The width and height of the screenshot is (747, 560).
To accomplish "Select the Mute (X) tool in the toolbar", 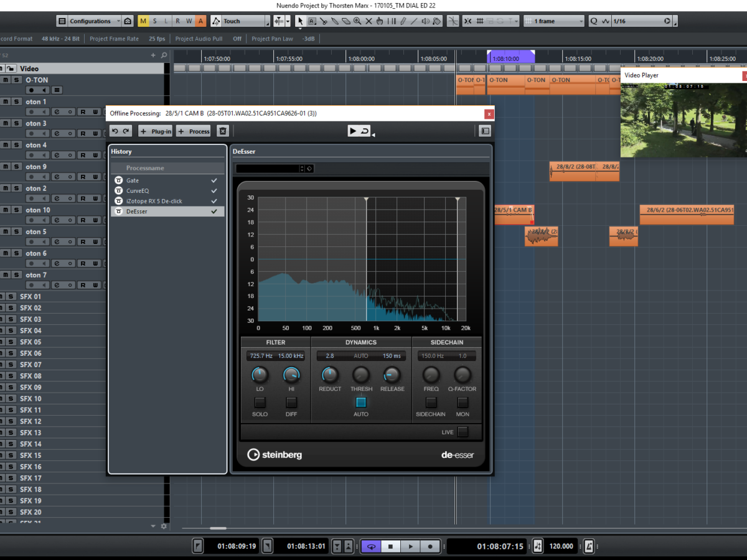I will tap(369, 21).
